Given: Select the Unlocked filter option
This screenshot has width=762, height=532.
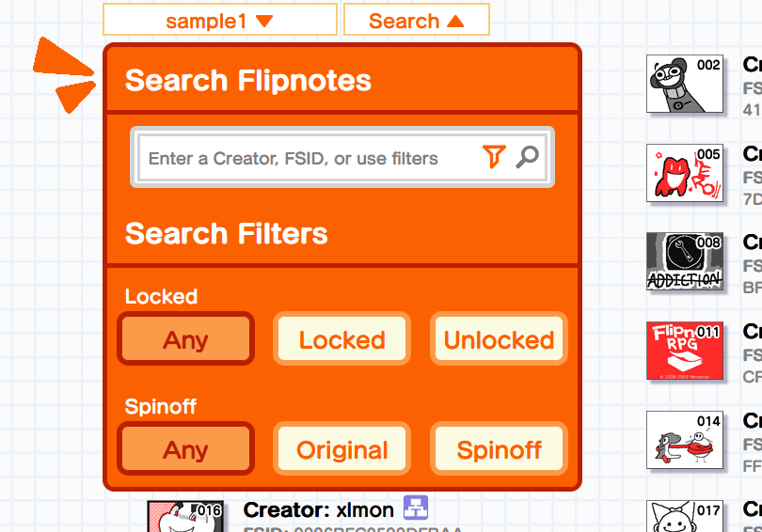Looking at the screenshot, I should click(500, 338).
